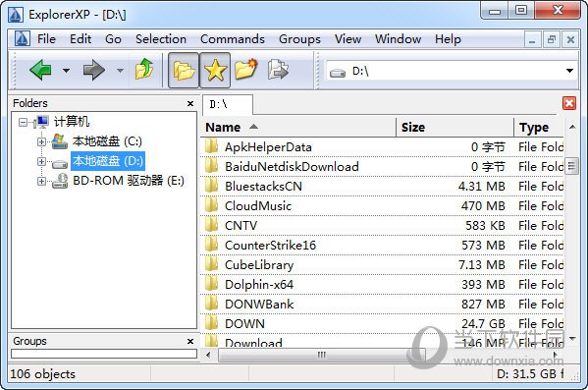The width and height of the screenshot is (588, 390).
Task: Toggle the Folders tree pane button
Action: [x=184, y=70]
